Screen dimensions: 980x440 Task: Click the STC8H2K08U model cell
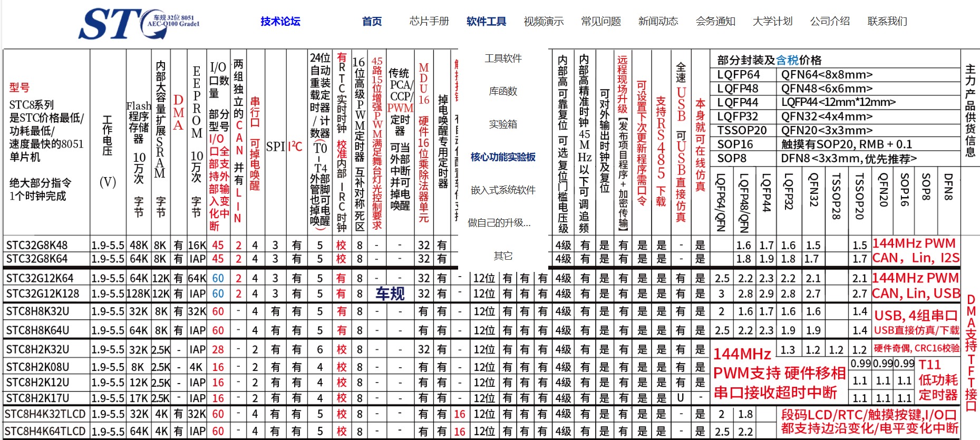37,367
